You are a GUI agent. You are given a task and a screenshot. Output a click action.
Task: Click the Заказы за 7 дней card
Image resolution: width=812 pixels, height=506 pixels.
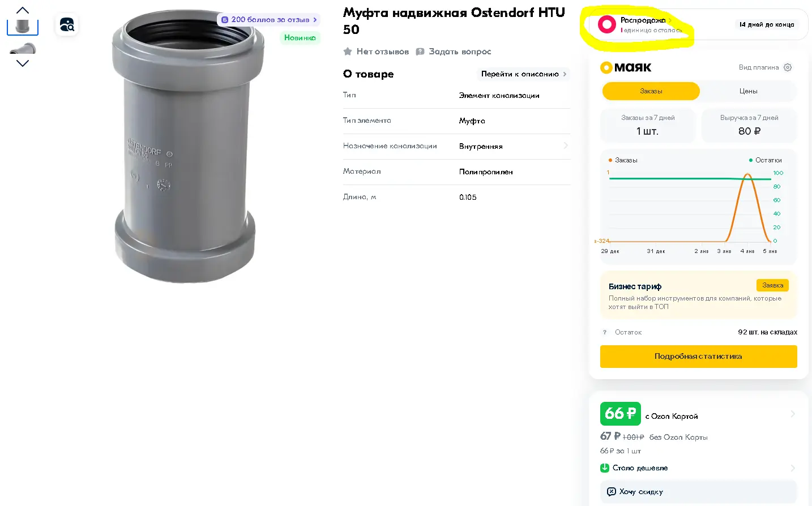click(x=648, y=125)
